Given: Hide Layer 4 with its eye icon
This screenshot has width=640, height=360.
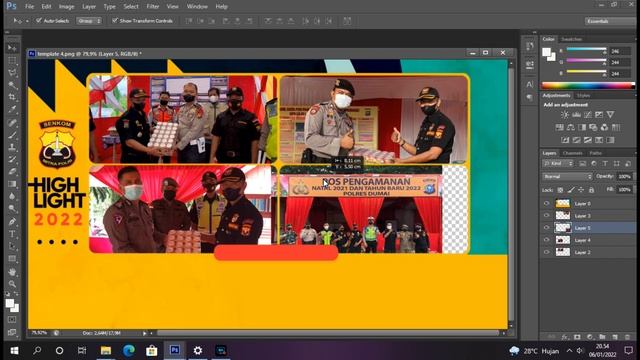Looking at the screenshot, I should pos(547,240).
